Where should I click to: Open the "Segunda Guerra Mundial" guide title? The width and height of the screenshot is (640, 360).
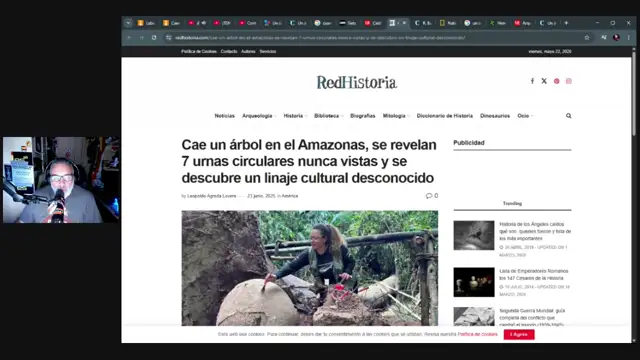(532, 317)
